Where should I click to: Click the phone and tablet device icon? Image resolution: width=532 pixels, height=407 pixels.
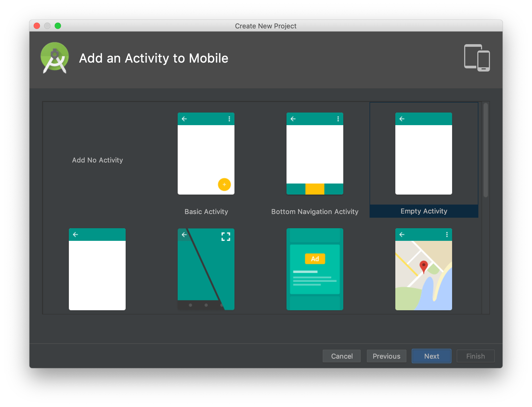477,58
